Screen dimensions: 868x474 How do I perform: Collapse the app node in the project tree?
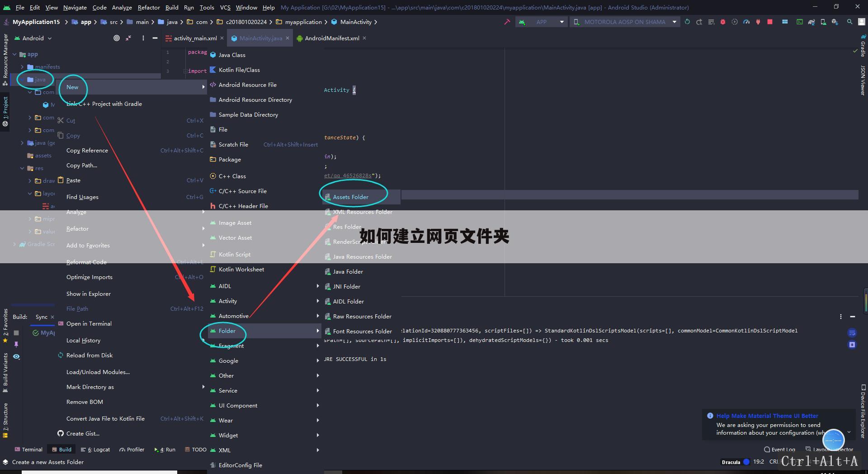(14, 54)
